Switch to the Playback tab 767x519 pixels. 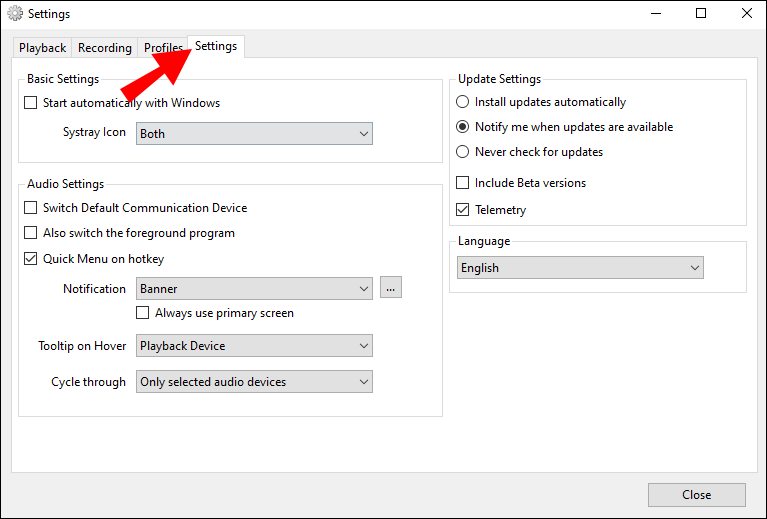click(43, 48)
